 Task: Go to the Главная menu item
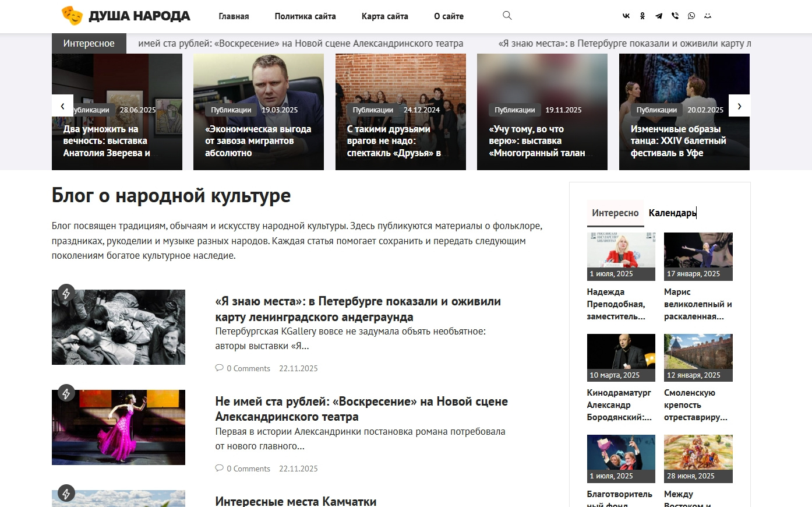click(x=234, y=16)
